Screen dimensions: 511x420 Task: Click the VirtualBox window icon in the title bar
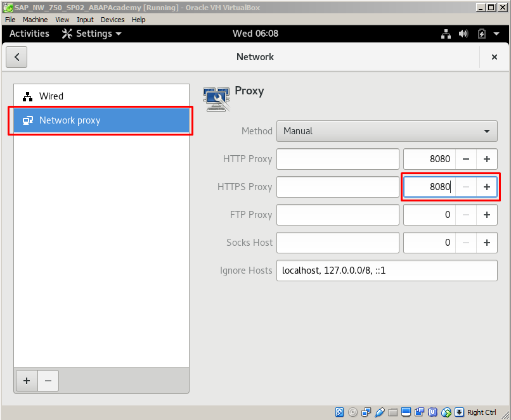click(x=8, y=8)
